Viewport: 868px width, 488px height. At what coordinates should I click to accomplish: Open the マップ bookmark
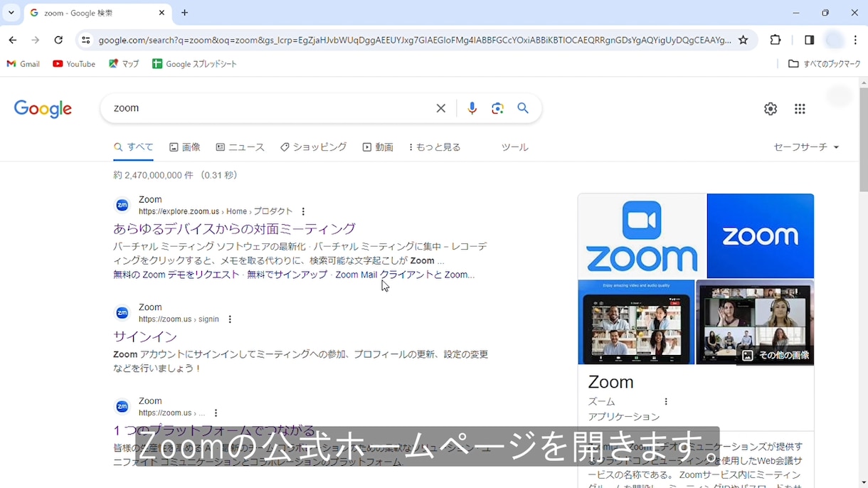coord(124,64)
